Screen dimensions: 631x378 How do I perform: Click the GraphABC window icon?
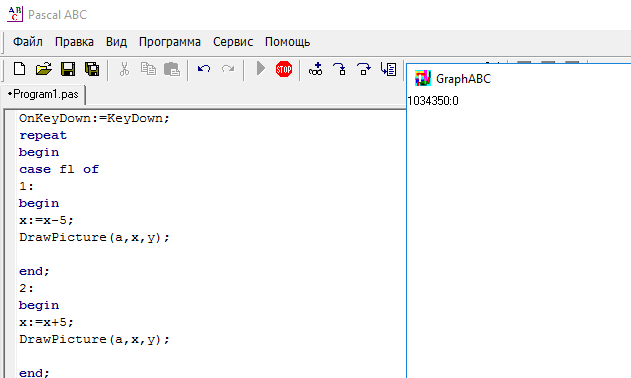pyautogui.click(x=423, y=78)
